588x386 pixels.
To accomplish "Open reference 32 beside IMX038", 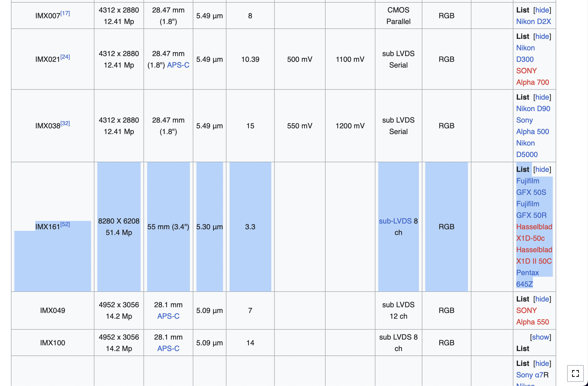I will click(x=65, y=123).
